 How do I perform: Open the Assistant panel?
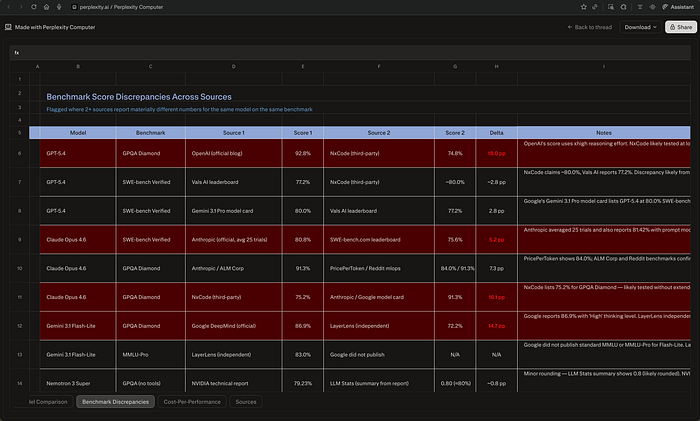click(678, 7)
